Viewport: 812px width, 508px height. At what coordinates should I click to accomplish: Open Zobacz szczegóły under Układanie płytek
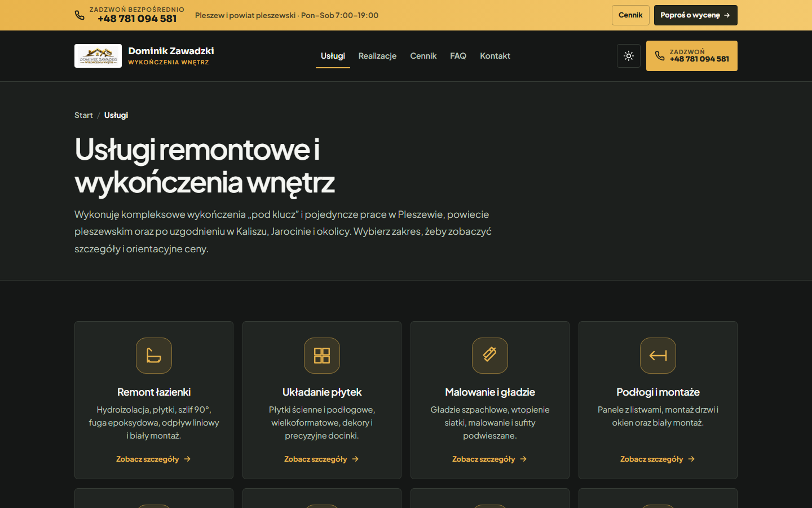click(x=322, y=459)
